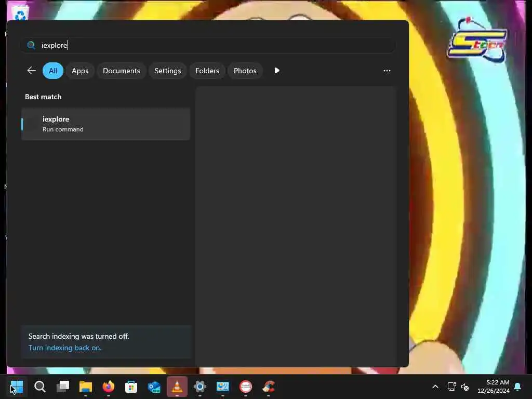This screenshot has width=532, height=399.
Task: Open Microsoft Store from taskbar
Action: pos(131,387)
